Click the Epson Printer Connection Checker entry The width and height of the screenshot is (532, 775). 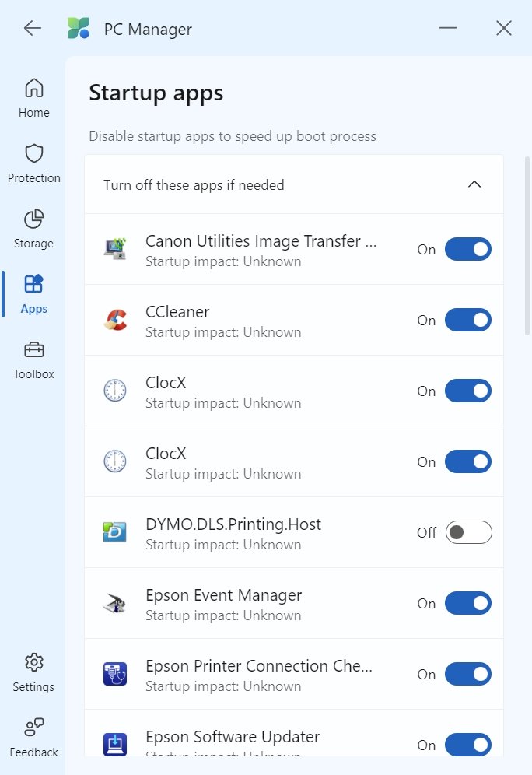(x=259, y=674)
